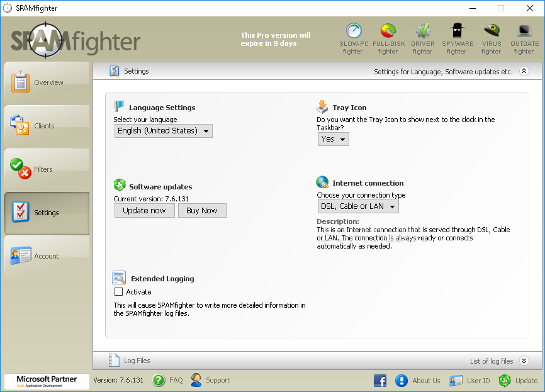The width and height of the screenshot is (545, 392).
Task: Click the Buy Now button
Action: pos(202,211)
